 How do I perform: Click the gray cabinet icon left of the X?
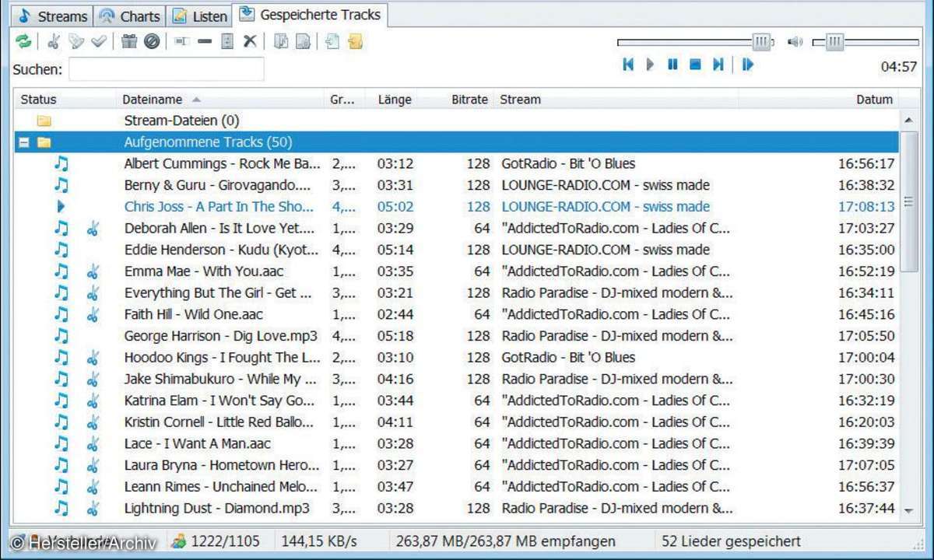coord(227,41)
